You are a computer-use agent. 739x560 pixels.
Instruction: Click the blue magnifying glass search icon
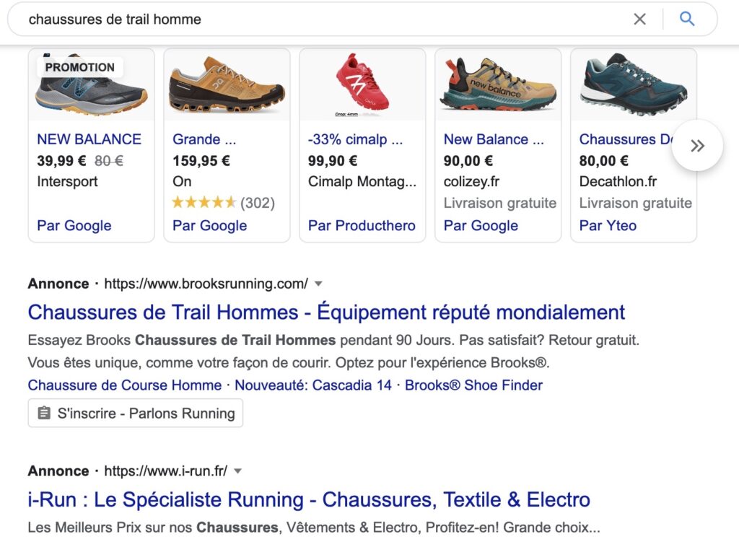click(687, 19)
